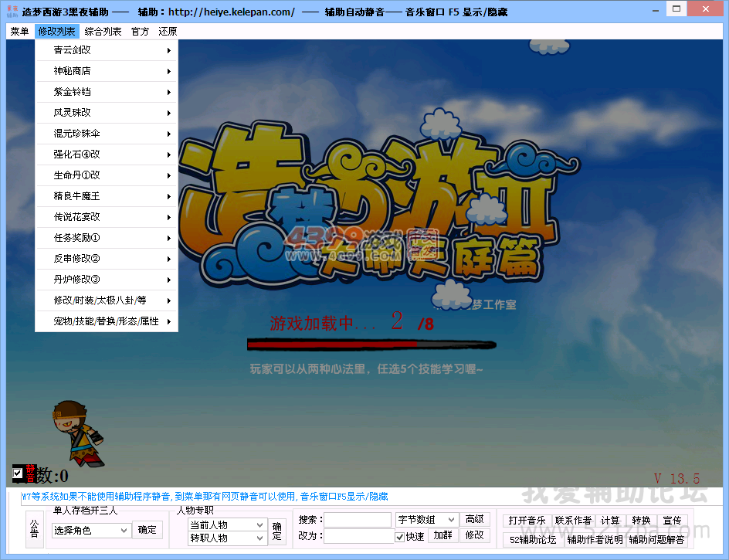729x560 pixels.
Task: Open the 当前人物 dropdown
Action: [227, 524]
